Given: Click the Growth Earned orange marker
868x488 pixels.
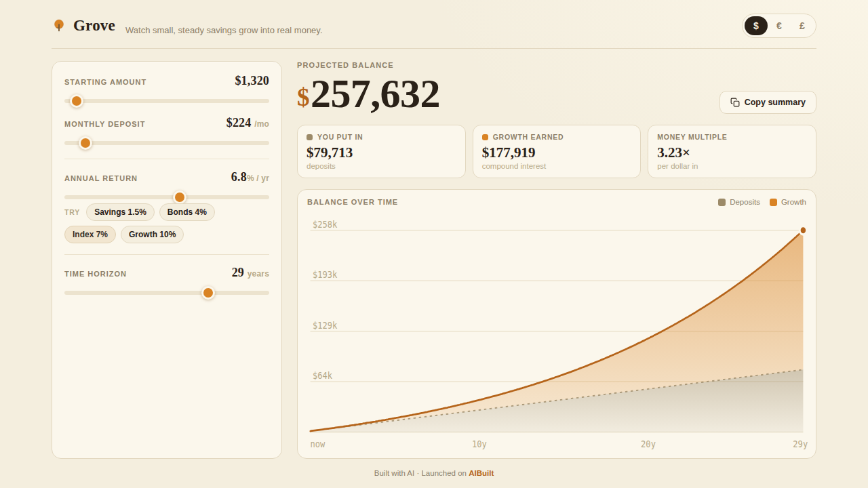Looking at the screenshot, I should coord(485,137).
